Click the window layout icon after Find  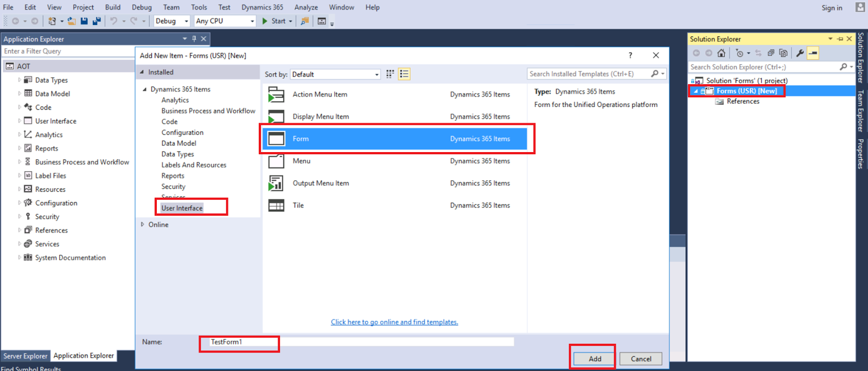pyautogui.click(x=322, y=21)
